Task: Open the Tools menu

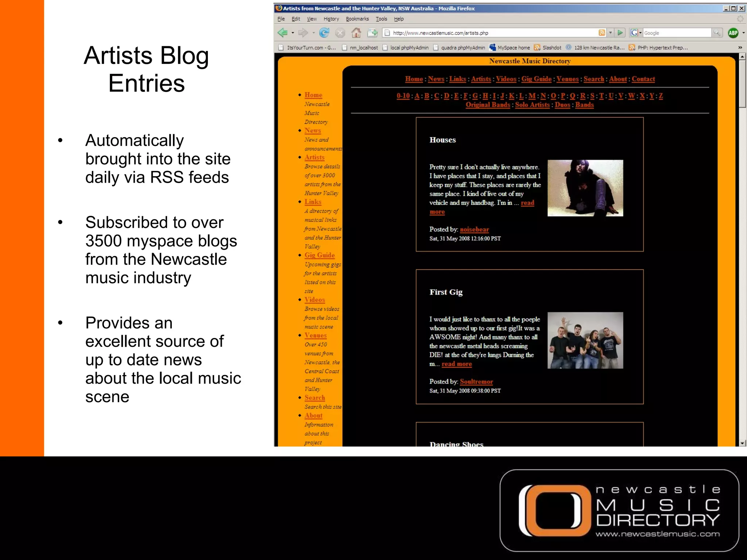Action: click(382, 19)
